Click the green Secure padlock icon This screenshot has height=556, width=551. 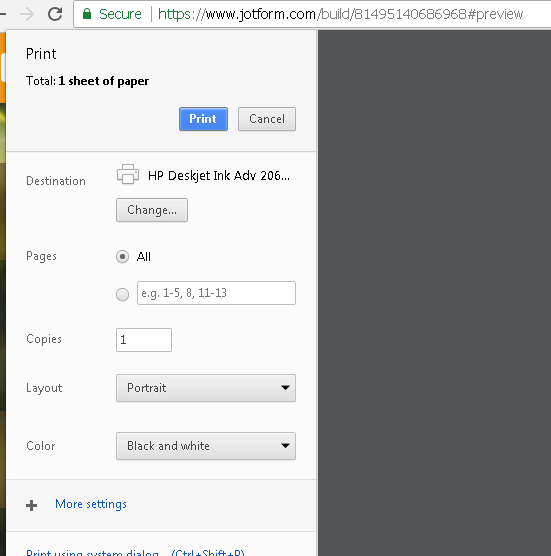(87, 14)
